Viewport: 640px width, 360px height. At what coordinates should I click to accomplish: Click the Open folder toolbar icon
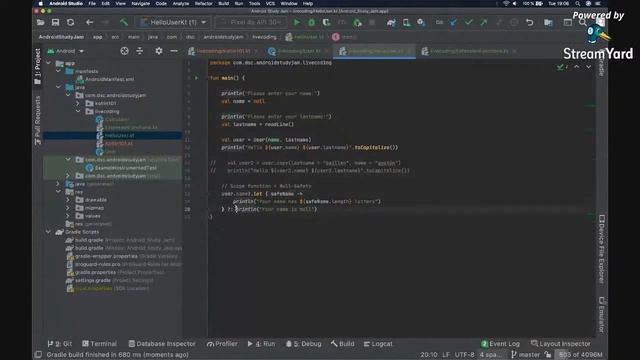pyautogui.click(x=40, y=22)
